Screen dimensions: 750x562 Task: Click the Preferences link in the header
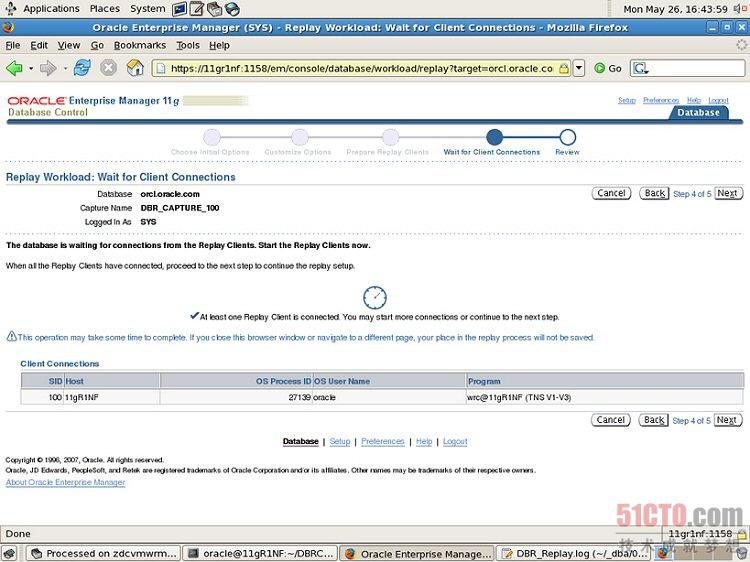[661, 100]
